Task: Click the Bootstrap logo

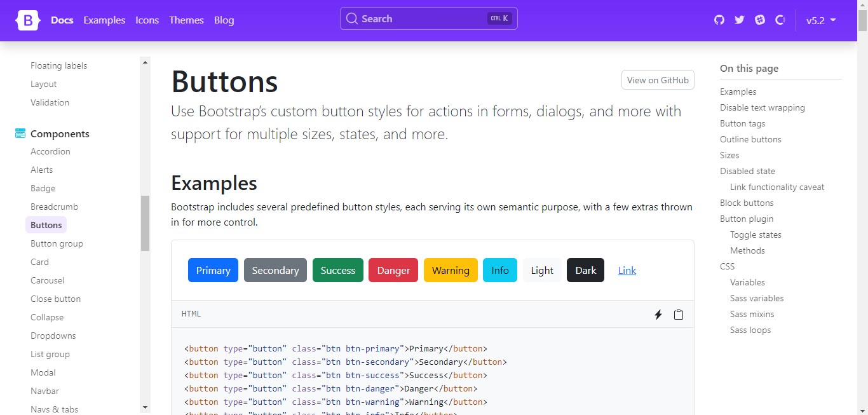Action: click(x=28, y=20)
